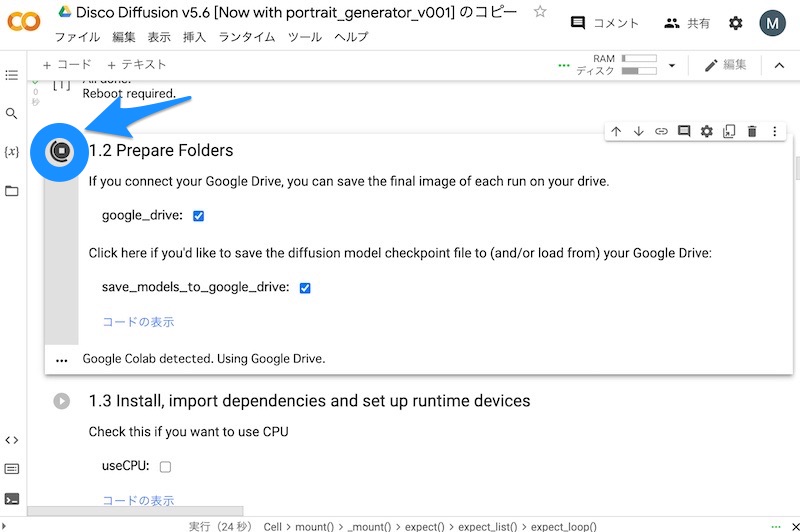Uncheck the google_drive checkbox
800x532 pixels.
198,216
